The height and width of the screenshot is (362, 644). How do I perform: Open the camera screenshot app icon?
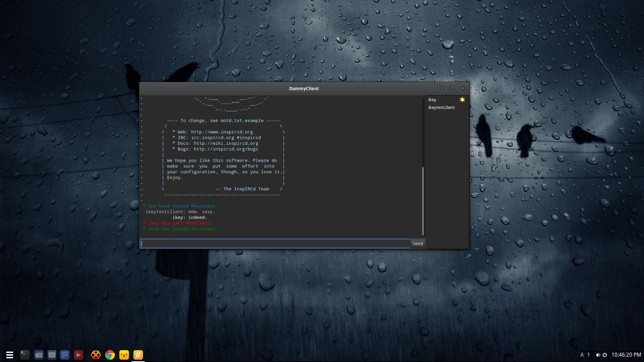[x=39, y=355]
